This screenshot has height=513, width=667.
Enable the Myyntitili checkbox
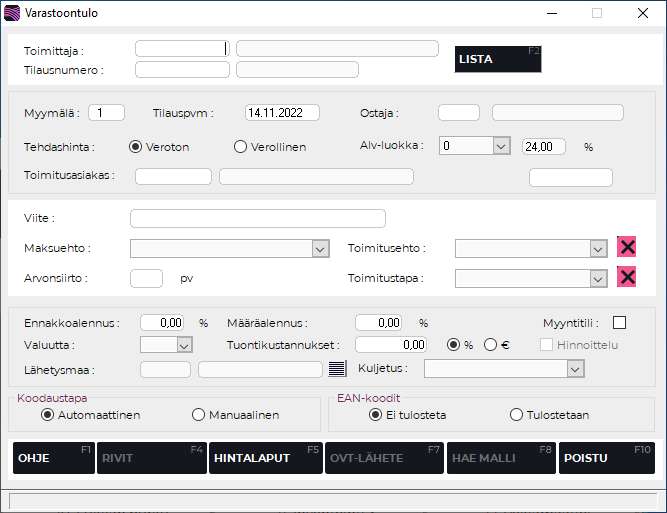click(x=619, y=322)
